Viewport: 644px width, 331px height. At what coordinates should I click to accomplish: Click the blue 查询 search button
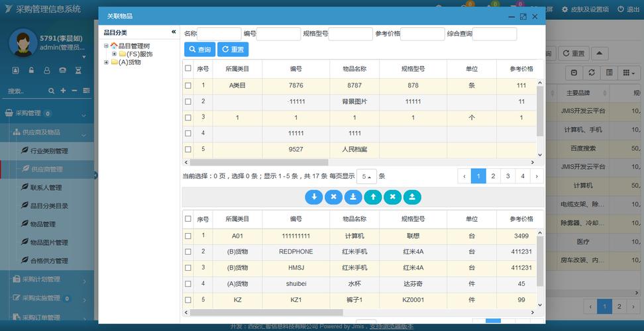coord(199,49)
